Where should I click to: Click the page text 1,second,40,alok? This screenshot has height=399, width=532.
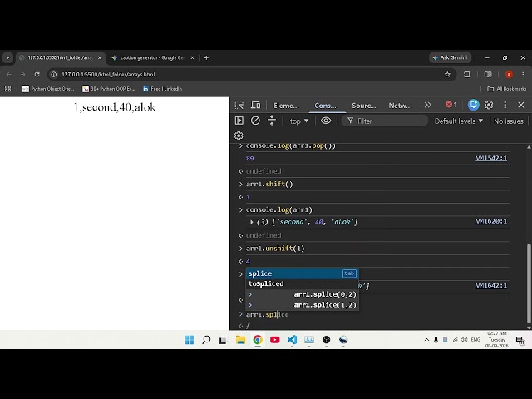(x=115, y=107)
